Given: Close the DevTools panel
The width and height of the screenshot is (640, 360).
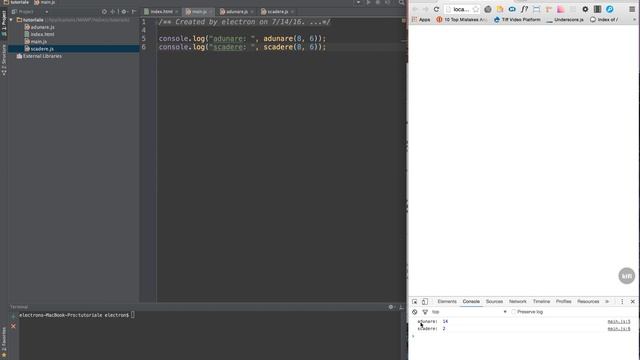Looking at the screenshot, I should pos(633,302).
